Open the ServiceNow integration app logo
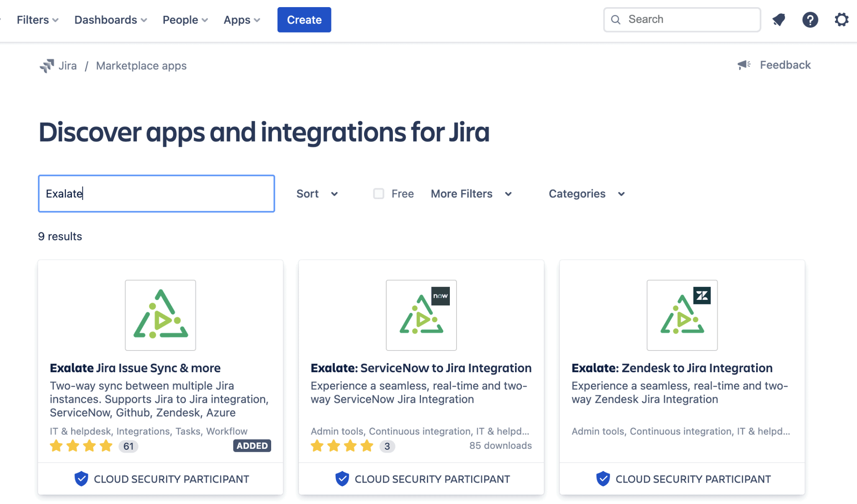This screenshot has height=504, width=857. pos(421,315)
